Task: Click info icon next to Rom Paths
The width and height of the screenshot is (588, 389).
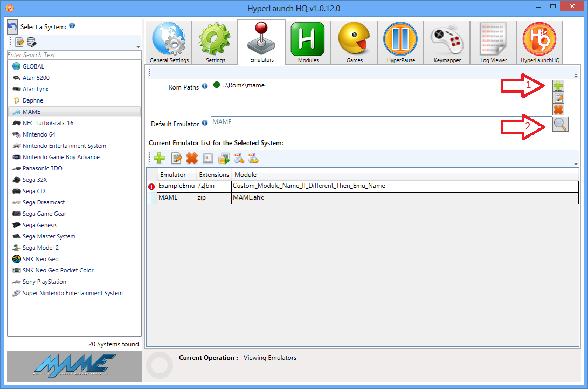Action: pyautogui.click(x=205, y=86)
